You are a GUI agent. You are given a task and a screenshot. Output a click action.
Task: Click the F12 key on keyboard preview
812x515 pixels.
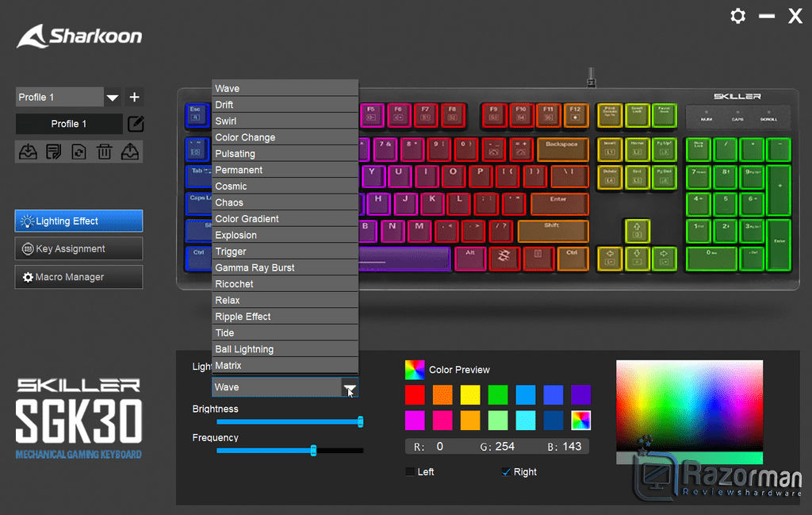[576, 116]
